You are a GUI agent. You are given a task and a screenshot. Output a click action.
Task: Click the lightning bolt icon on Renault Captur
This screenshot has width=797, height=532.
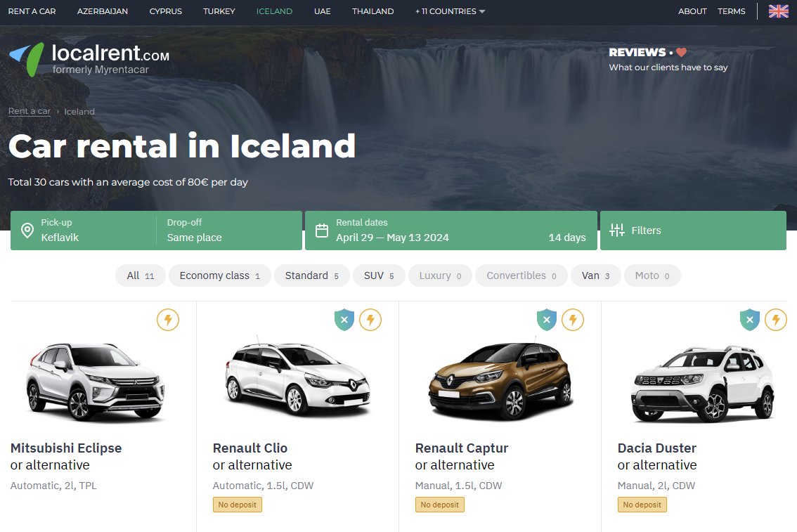[573, 320]
